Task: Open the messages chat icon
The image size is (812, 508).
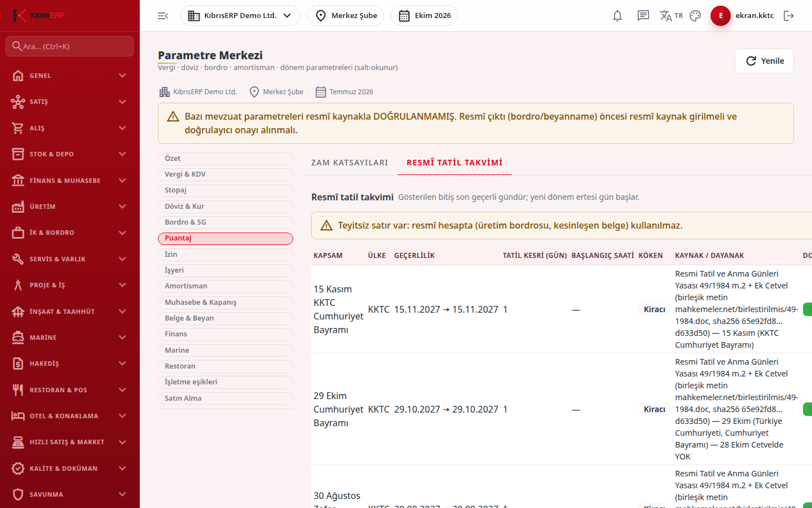Action: (x=643, y=16)
